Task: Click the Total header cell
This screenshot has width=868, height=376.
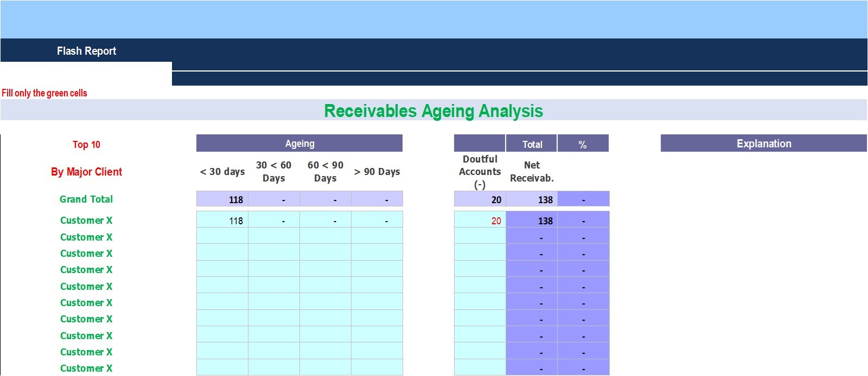Action: click(532, 144)
